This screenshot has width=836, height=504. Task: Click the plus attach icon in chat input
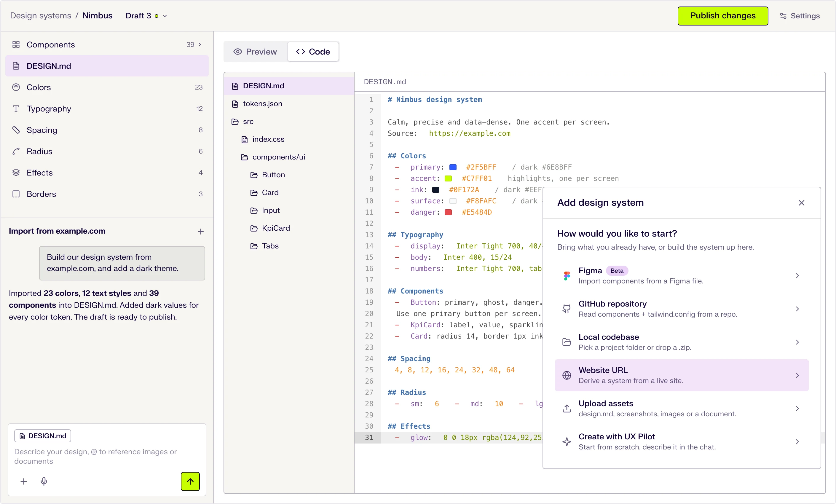[24, 481]
